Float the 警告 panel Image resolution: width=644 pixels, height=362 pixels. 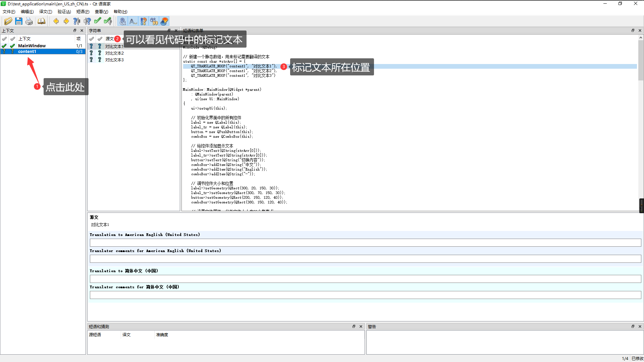[633, 326]
